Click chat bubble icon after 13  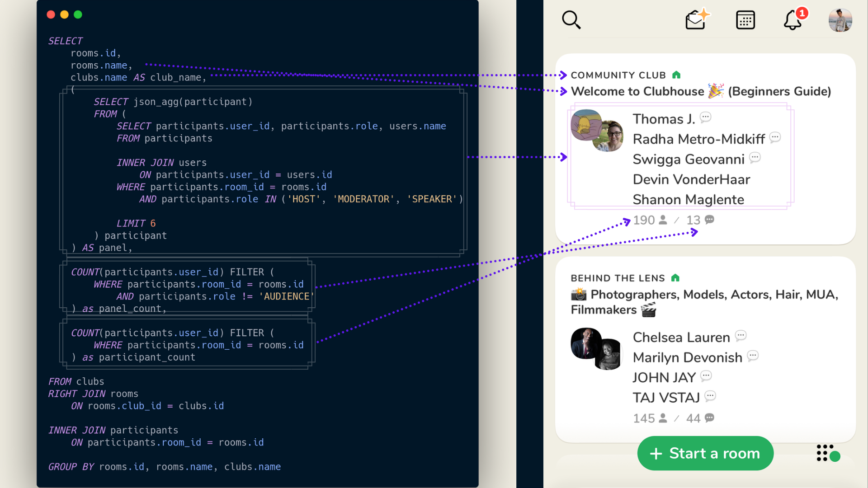pyautogui.click(x=709, y=220)
